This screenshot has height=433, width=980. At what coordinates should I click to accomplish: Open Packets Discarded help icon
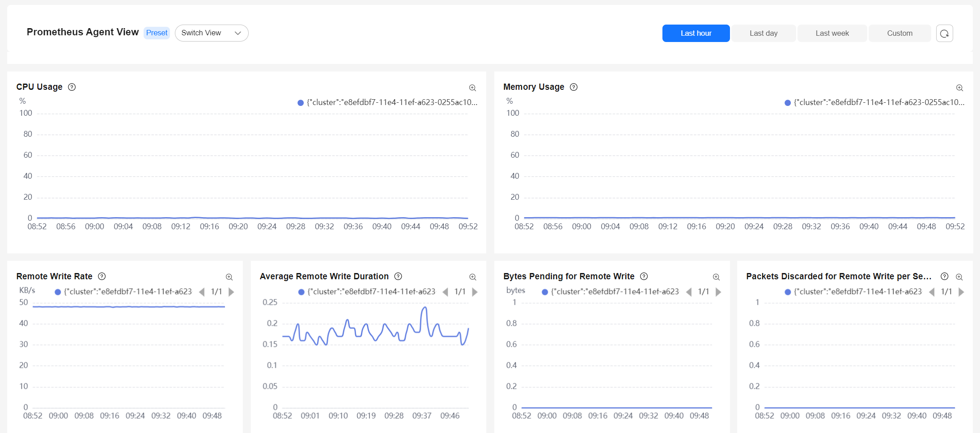click(x=945, y=276)
